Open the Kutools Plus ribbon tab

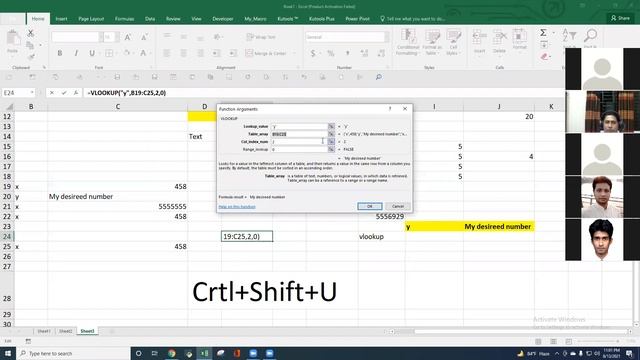tap(322, 19)
